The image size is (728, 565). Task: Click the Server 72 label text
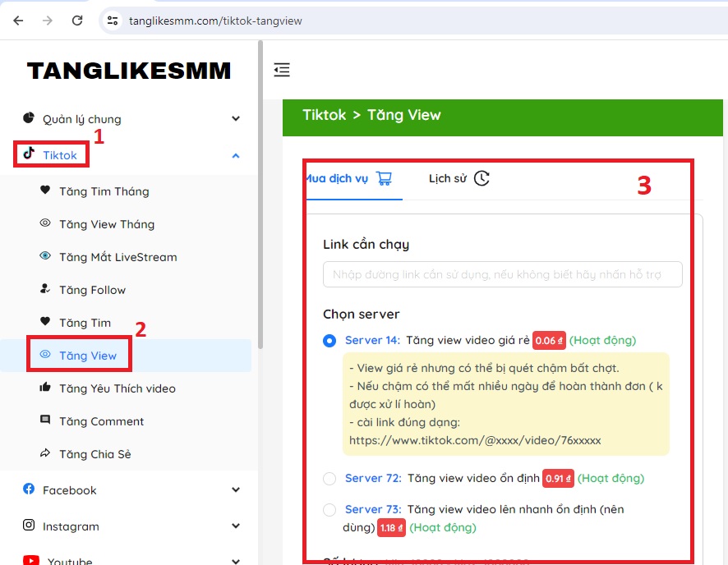(373, 478)
